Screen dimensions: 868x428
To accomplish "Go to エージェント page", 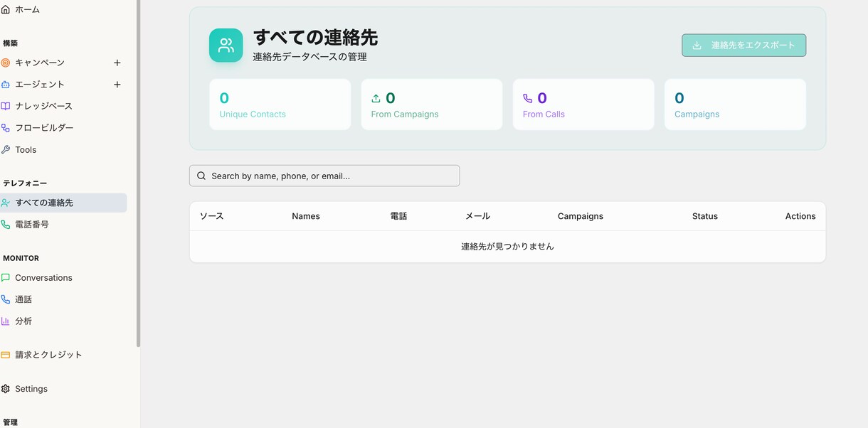I will coord(40,85).
